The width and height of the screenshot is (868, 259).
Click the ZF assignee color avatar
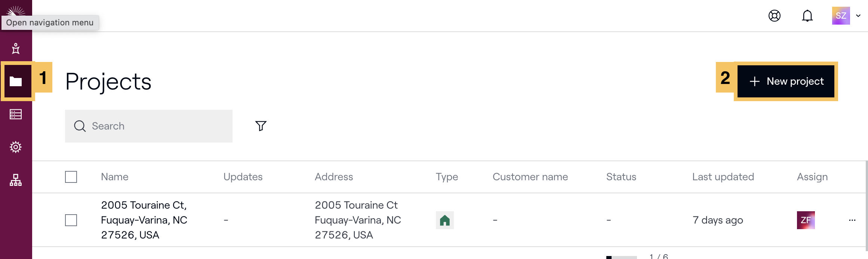(806, 220)
